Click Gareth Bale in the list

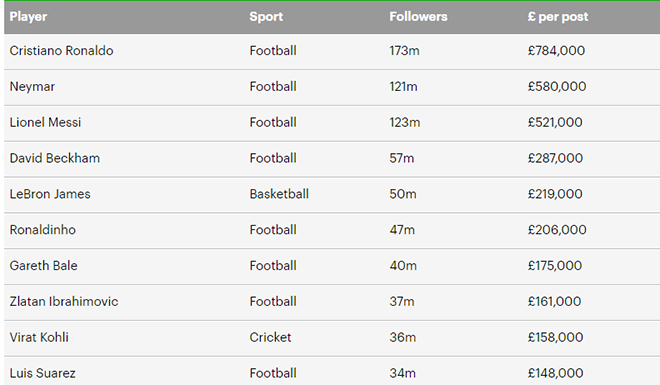(43, 266)
